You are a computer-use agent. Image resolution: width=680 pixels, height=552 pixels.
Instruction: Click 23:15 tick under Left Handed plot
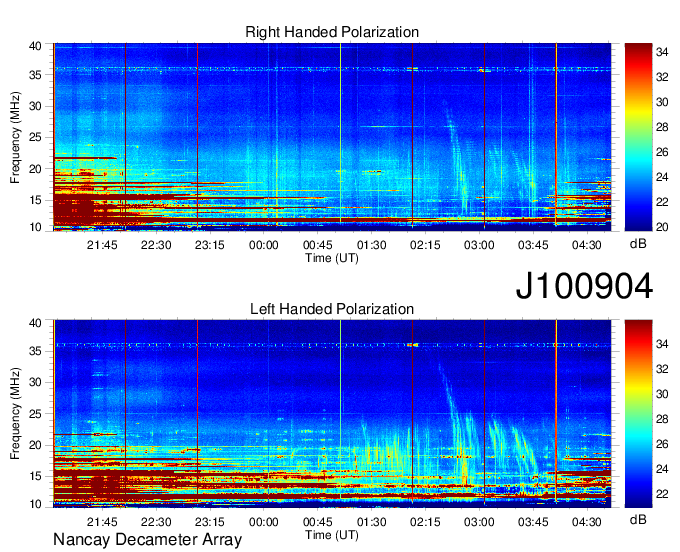(x=210, y=521)
